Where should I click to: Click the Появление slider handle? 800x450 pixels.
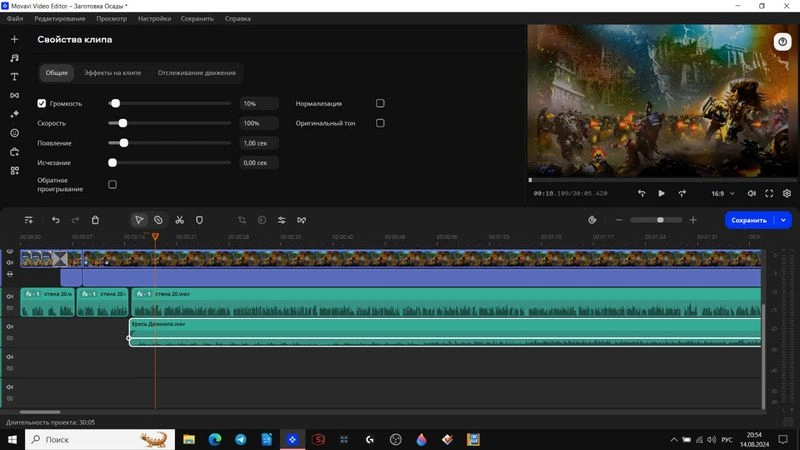click(x=124, y=143)
